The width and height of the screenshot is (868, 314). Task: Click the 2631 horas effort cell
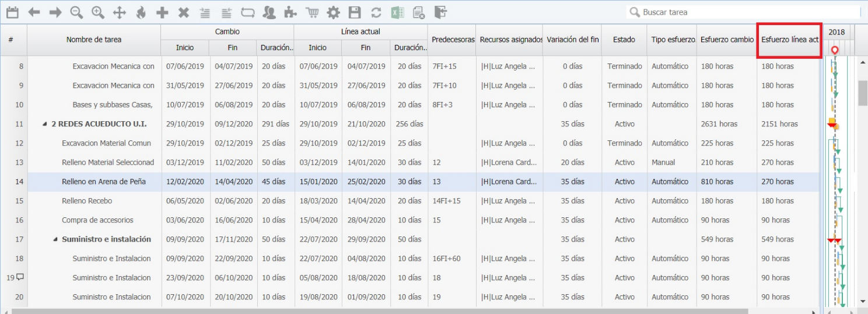tap(727, 124)
